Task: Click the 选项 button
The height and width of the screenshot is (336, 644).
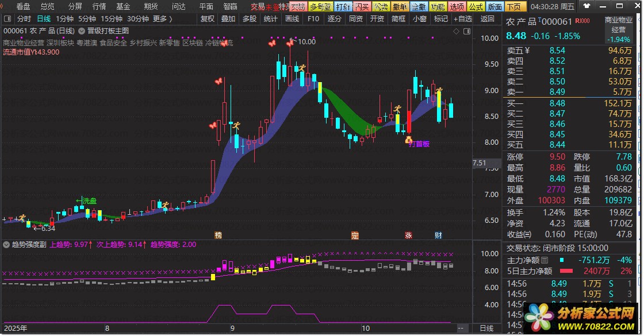Action: [x=457, y=6]
